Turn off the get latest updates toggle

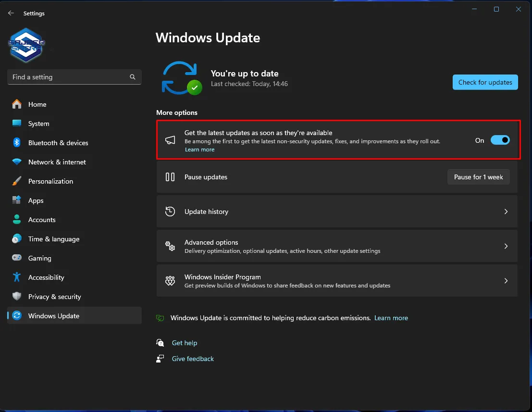pos(500,140)
